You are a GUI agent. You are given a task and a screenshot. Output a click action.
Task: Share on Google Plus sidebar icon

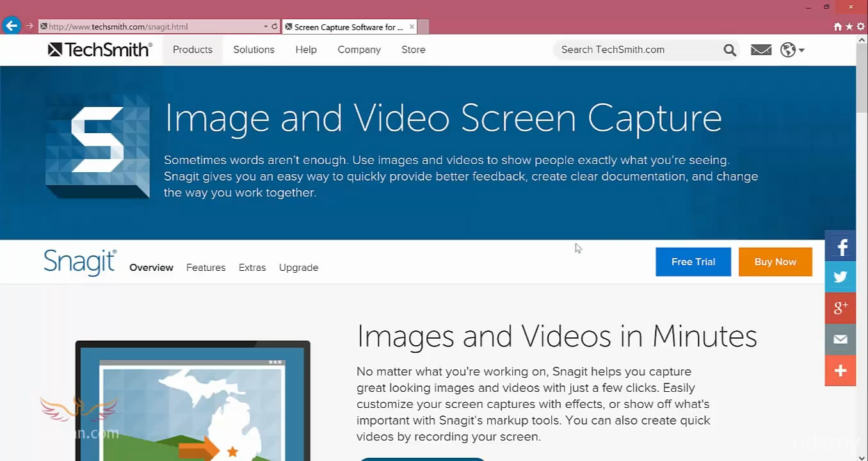(840, 308)
